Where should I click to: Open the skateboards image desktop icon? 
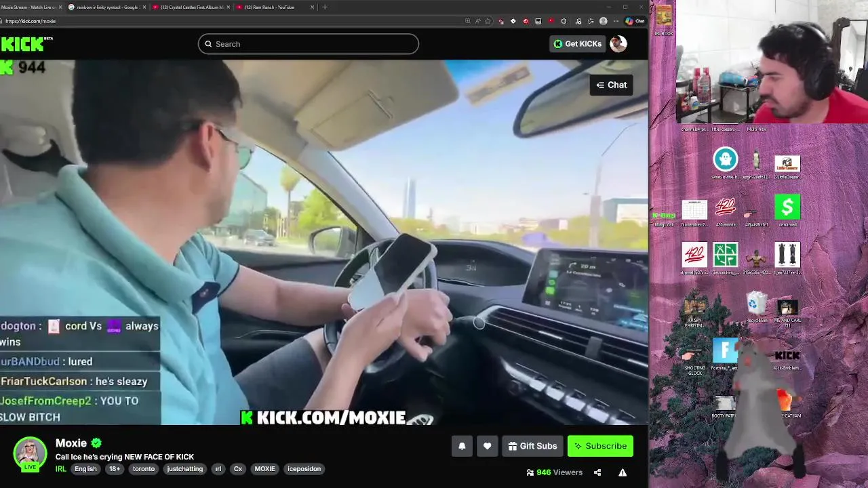pos(787,258)
